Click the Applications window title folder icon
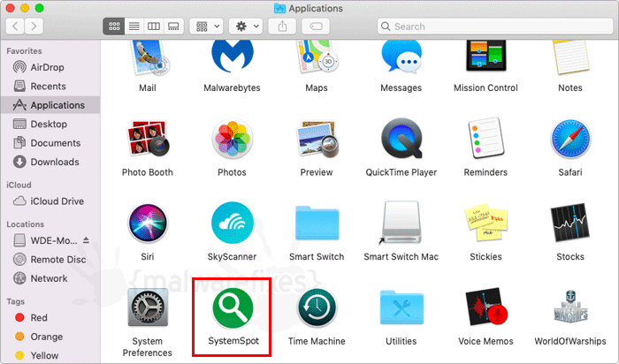 [x=279, y=8]
